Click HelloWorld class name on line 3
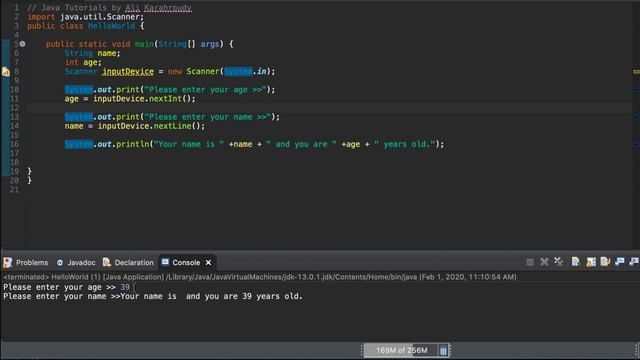Screen dimensions: 640x360 tap(111, 26)
